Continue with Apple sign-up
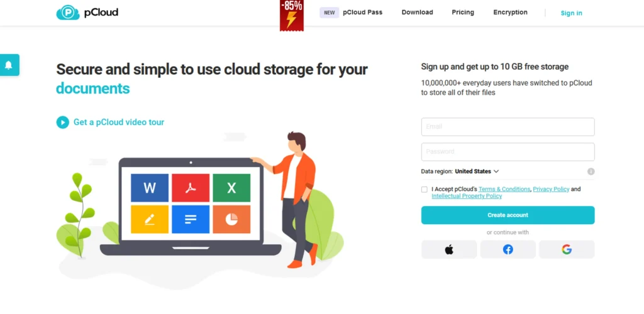Image resolution: width=644 pixels, height=314 pixels. coord(449,249)
